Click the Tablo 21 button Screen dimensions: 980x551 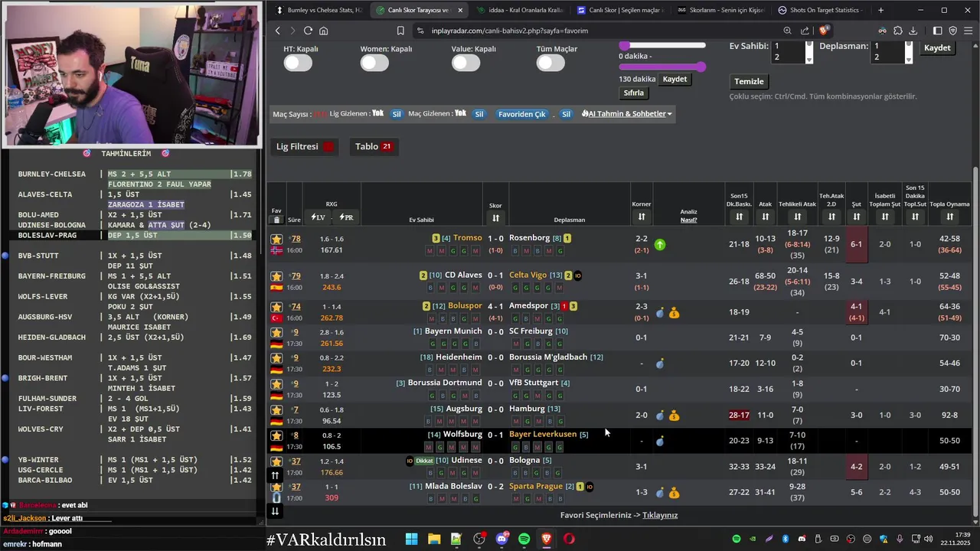(373, 147)
